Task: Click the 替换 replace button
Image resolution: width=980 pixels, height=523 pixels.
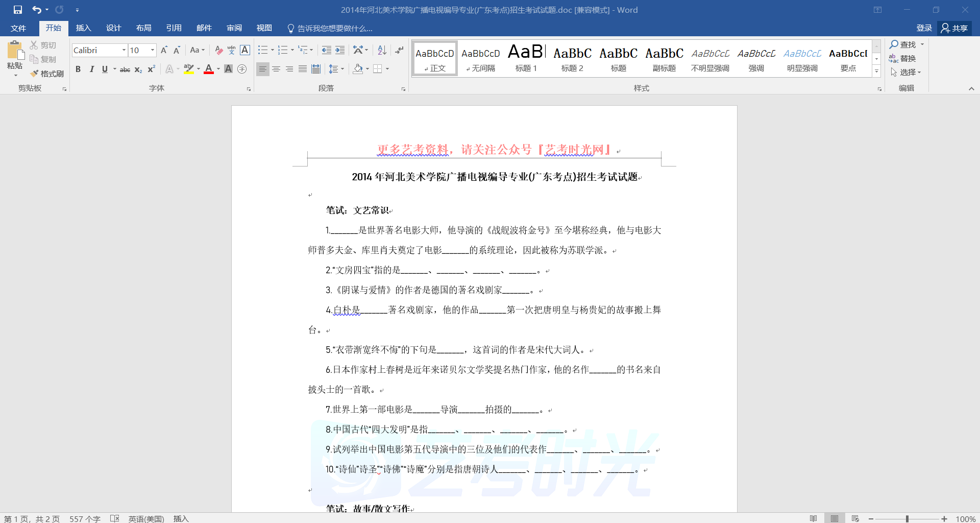Action: click(902, 58)
